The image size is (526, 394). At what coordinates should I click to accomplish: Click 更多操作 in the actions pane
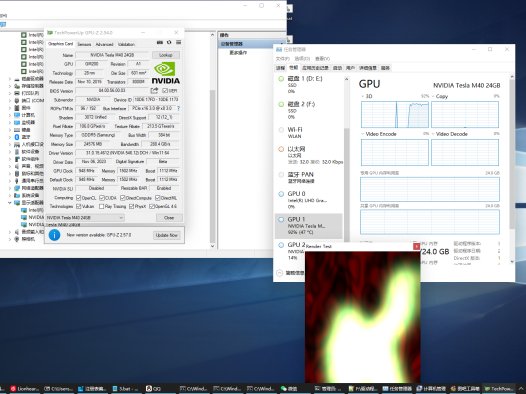point(238,53)
